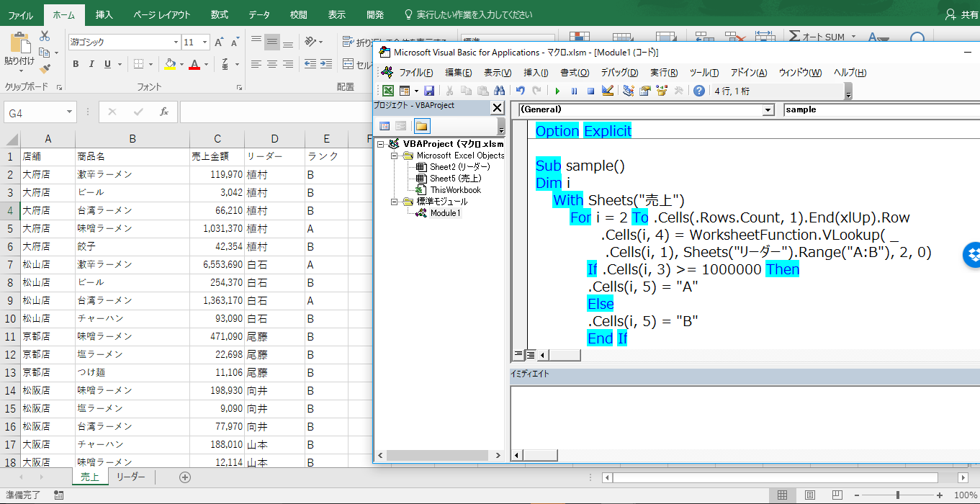Open the fill color yellow swatch button
The height and width of the screenshot is (504, 980).
tap(170, 64)
